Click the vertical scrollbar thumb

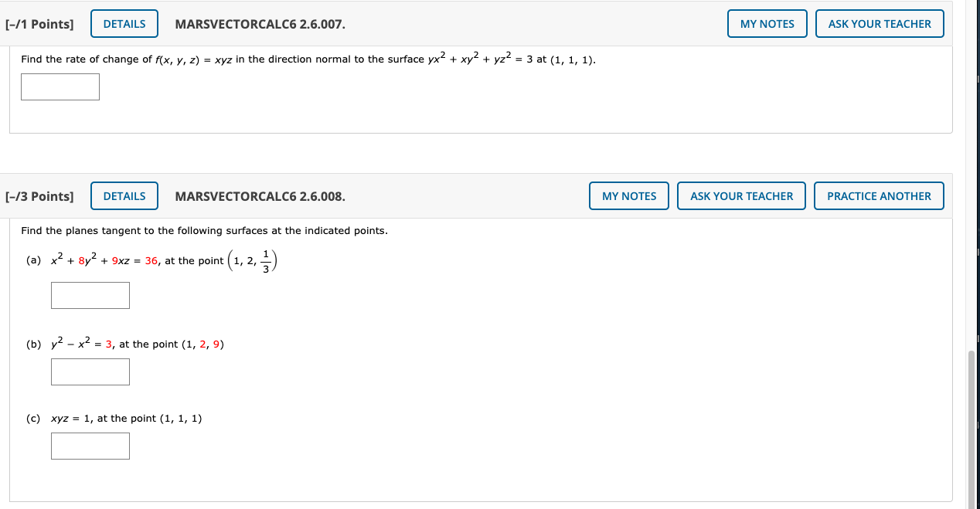pos(974,427)
